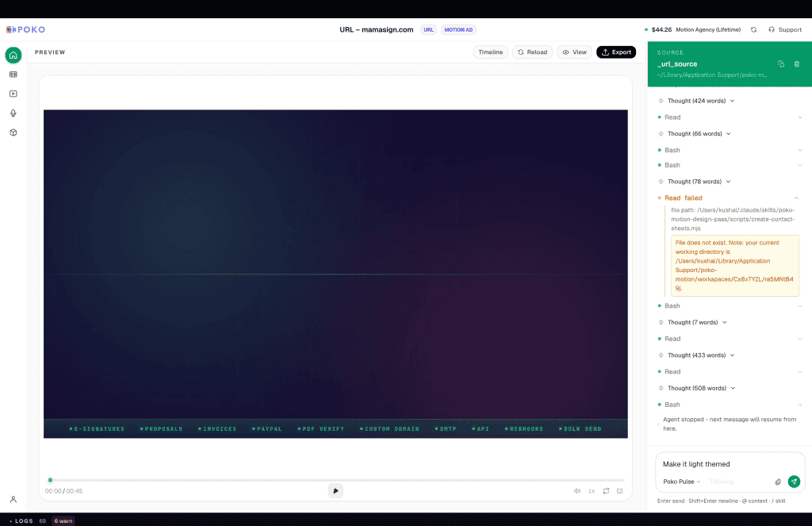Open the table grid sidebar icon
The image size is (812, 526).
pyautogui.click(x=13, y=75)
